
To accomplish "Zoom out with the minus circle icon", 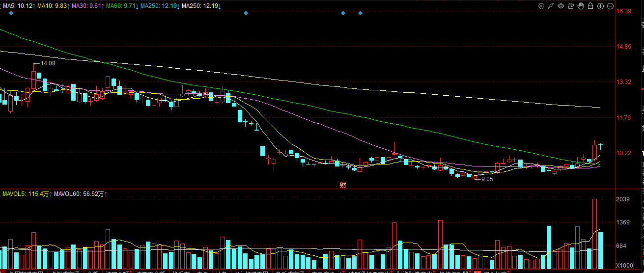I will coord(610,6).
